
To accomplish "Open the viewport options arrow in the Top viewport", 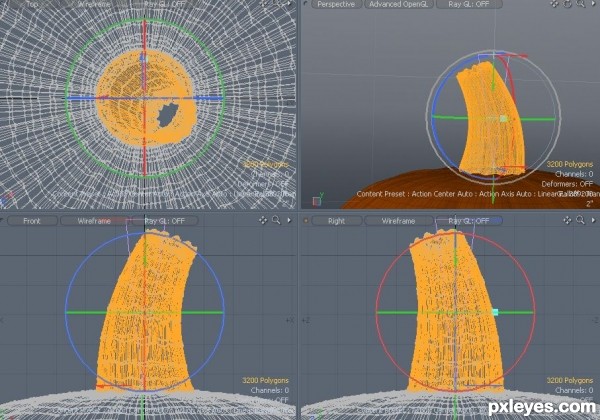I will (289, 4).
